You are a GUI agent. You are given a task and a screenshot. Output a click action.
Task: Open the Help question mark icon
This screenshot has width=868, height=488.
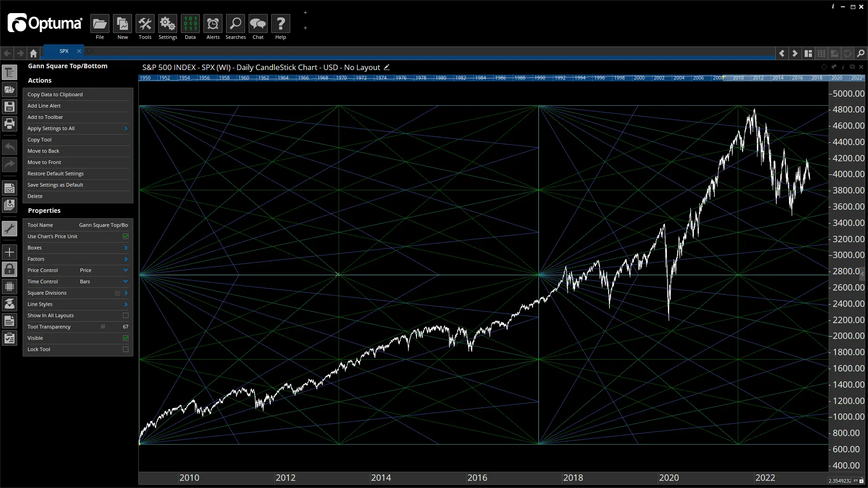281,24
